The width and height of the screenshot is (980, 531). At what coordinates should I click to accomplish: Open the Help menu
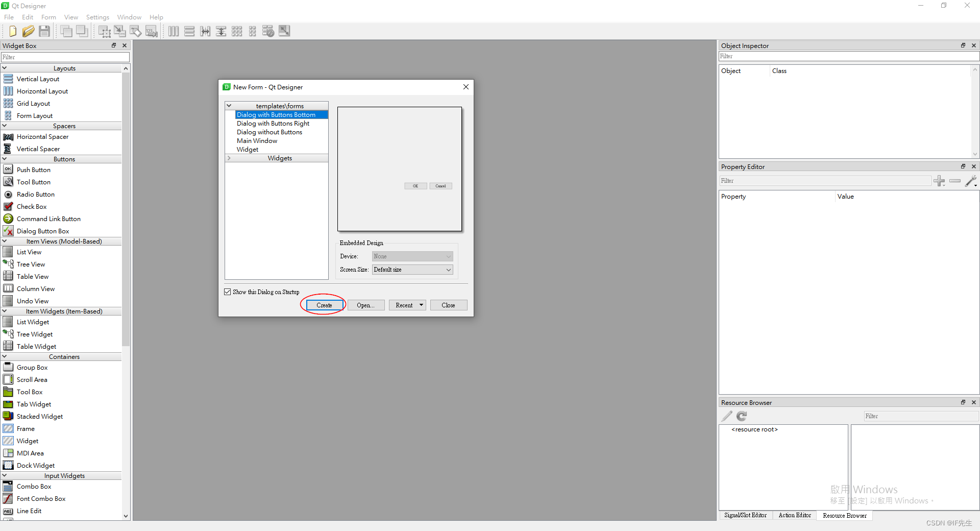(x=156, y=17)
